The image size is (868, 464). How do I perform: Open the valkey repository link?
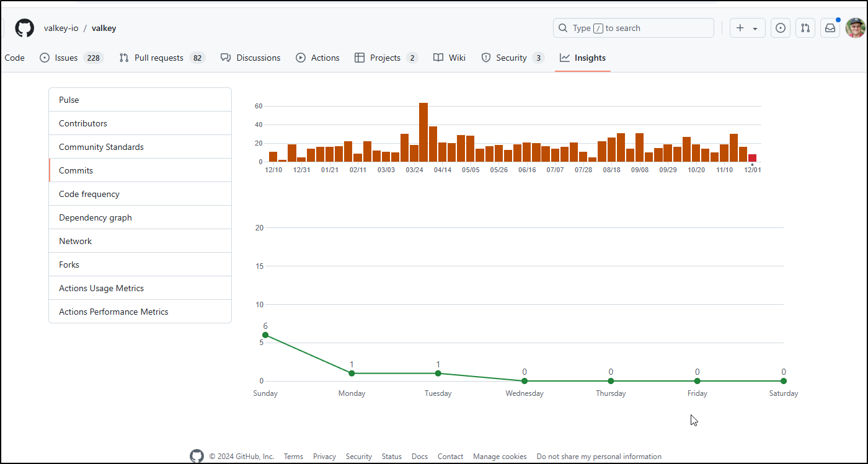tap(104, 28)
